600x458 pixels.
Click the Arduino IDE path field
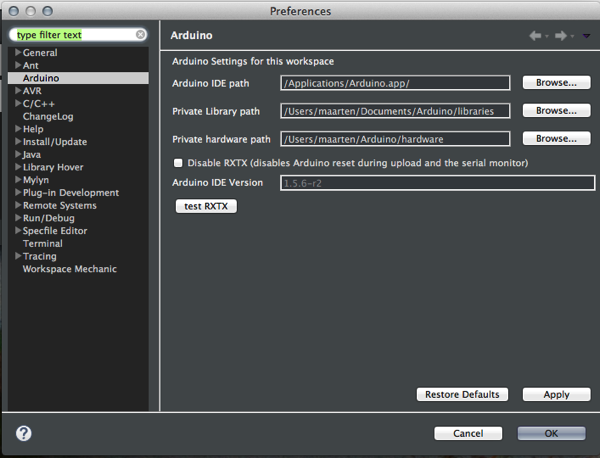tap(395, 83)
